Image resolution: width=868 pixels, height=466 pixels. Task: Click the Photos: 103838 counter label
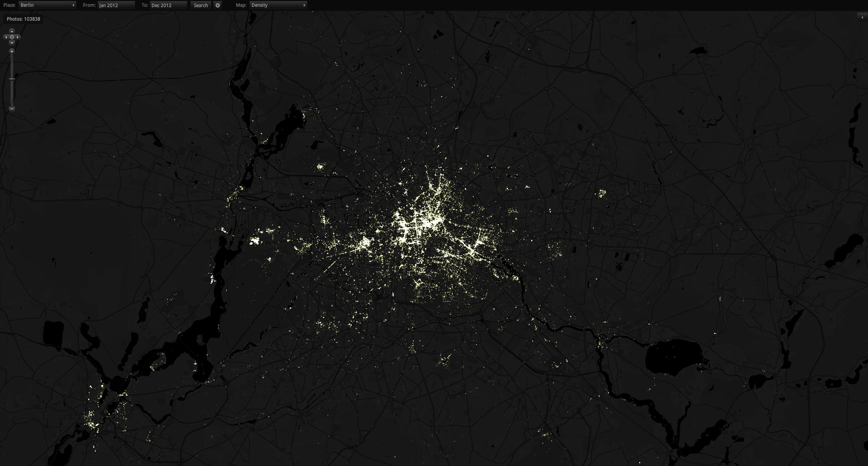pyautogui.click(x=23, y=19)
